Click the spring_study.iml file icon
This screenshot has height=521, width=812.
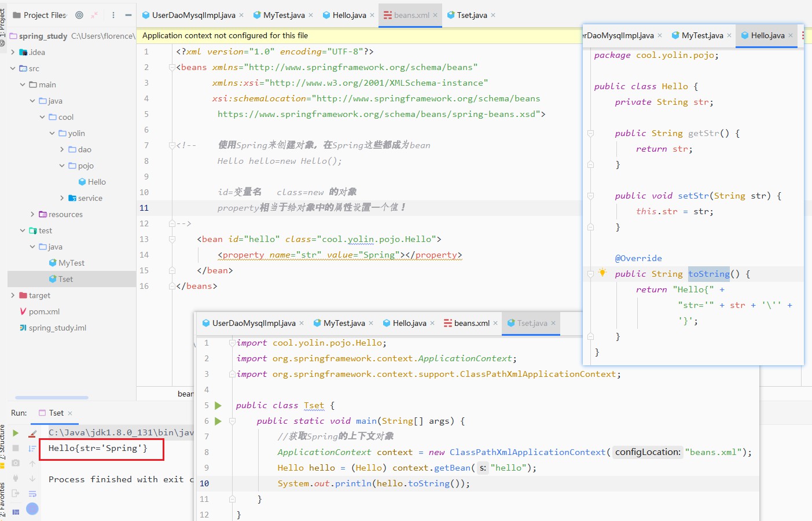pyautogui.click(x=23, y=328)
